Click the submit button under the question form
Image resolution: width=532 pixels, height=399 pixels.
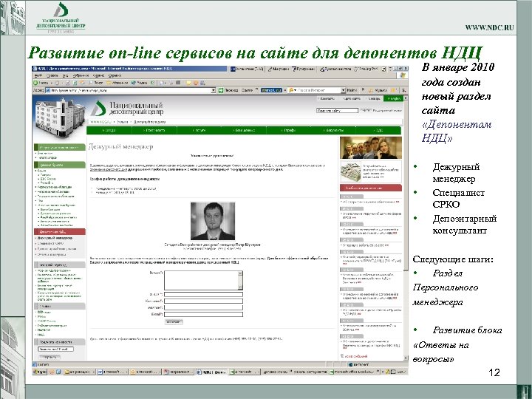(x=174, y=322)
